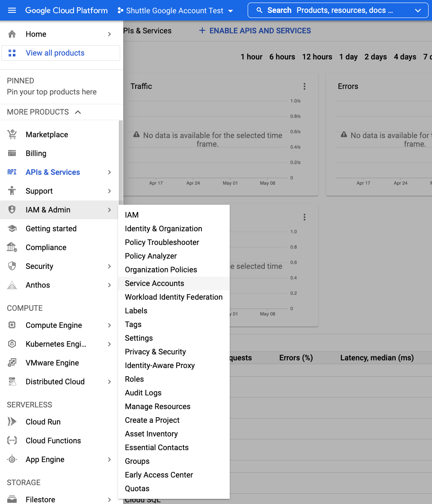Click the Errors (%) column header
The width and height of the screenshot is (432, 504).
point(296,358)
